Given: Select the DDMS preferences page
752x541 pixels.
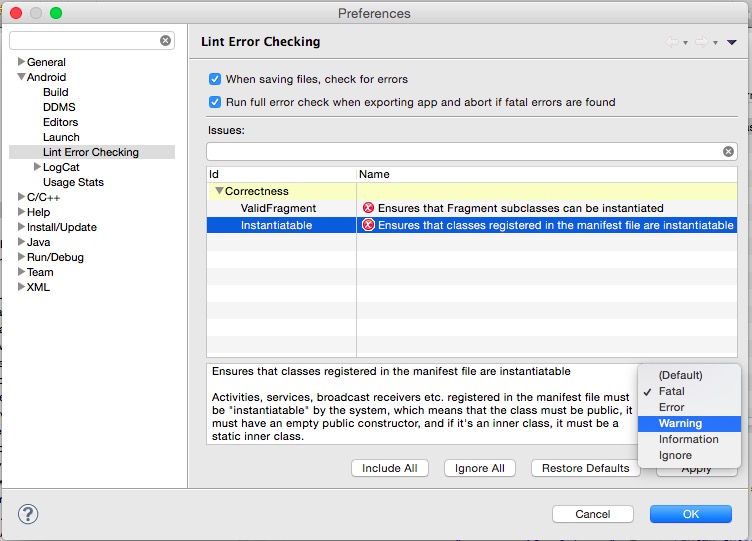Looking at the screenshot, I should pos(59,107).
